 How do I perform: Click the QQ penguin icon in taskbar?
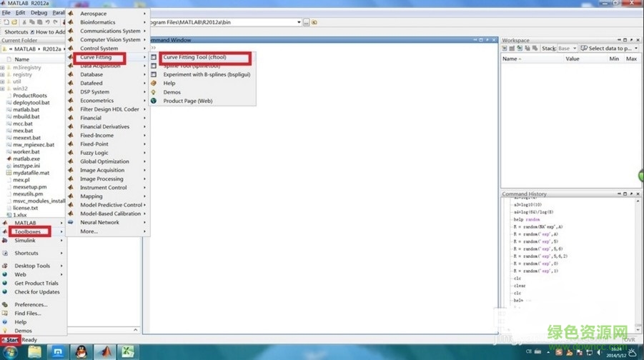click(81, 352)
